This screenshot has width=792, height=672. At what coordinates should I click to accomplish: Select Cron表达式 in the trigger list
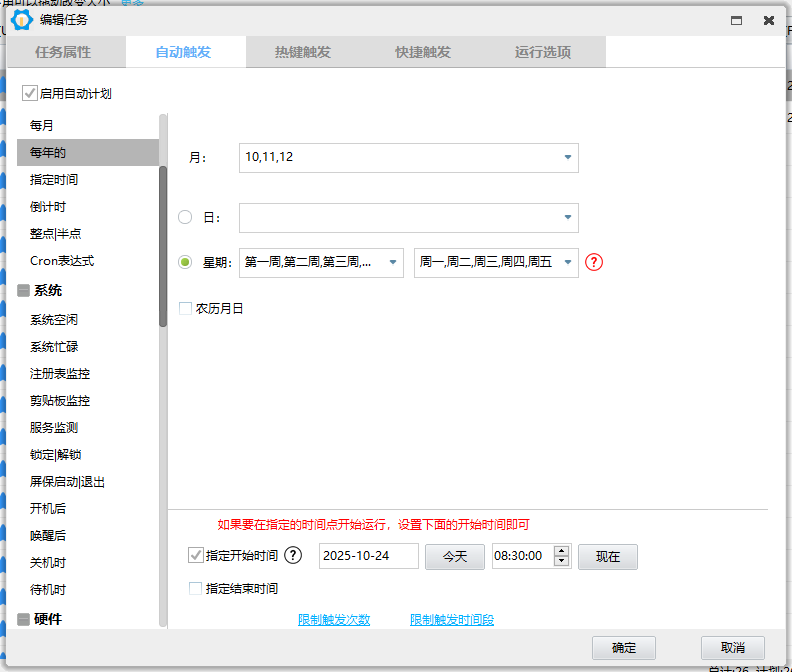coord(62,261)
